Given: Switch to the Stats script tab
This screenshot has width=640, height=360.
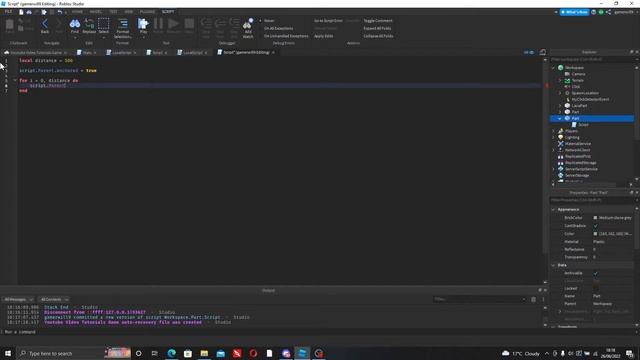Looking at the screenshot, I should tap(87, 53).
